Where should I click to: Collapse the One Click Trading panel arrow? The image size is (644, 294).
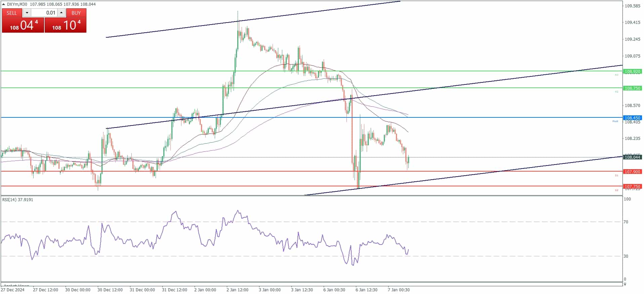[4, 4]
